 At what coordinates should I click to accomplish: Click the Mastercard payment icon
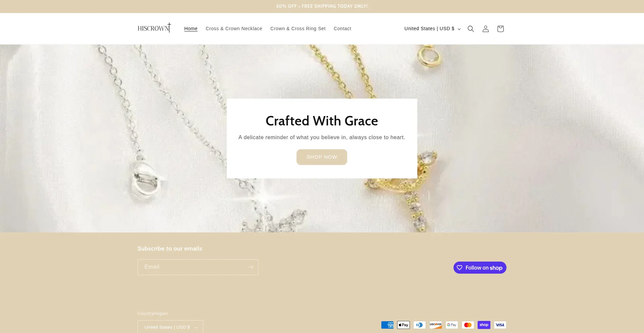[x=468, y=325]
